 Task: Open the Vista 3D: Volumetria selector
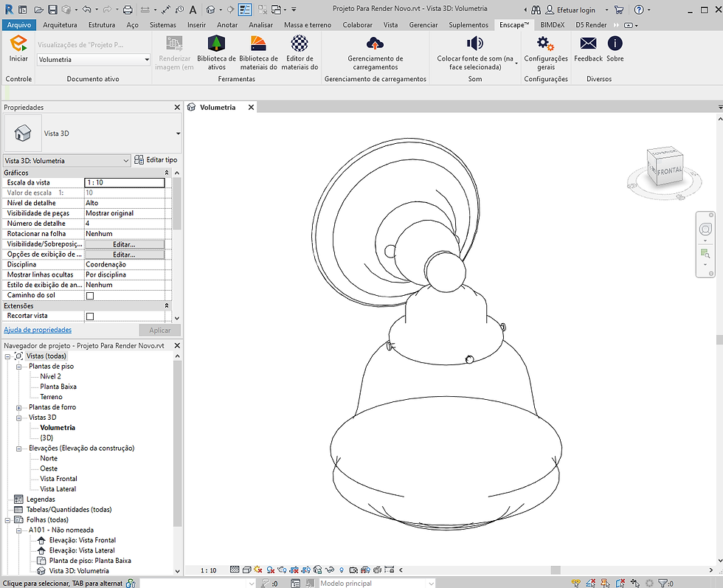click(x=67, y=161)
